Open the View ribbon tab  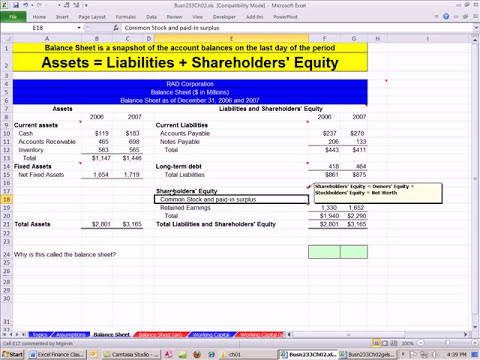pyautogui.click(x=197, y=17)
